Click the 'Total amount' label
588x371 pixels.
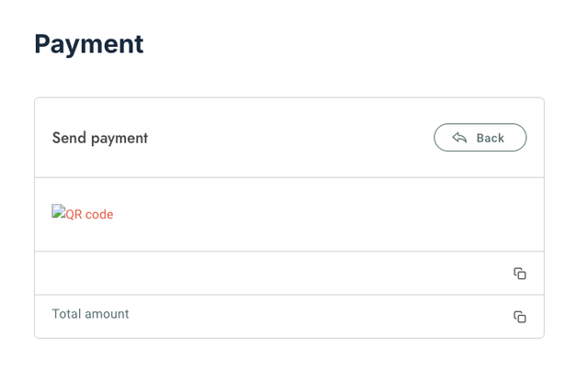90,314
